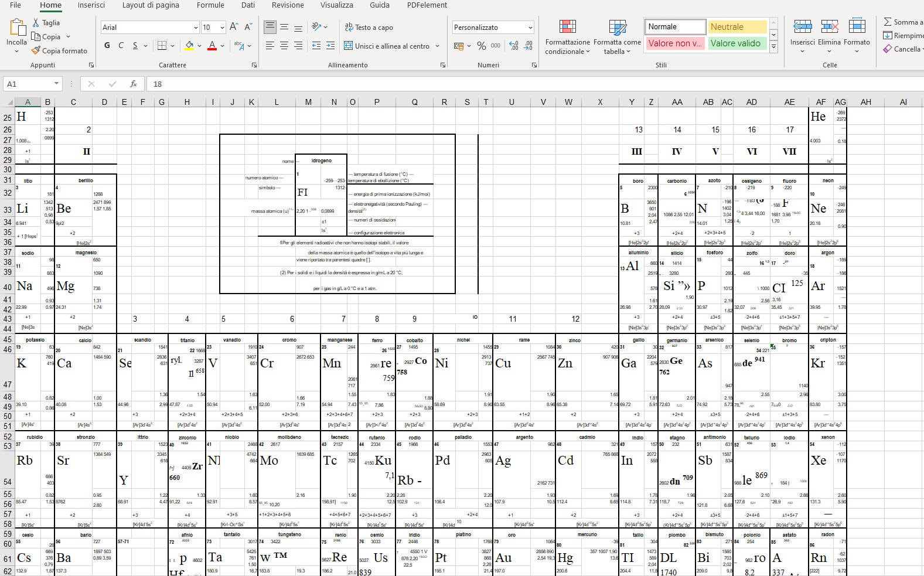Click the insert function fx icon
The height and width of the screenshot is (576, 924).
pyautogui.click(x=134, y=84)
